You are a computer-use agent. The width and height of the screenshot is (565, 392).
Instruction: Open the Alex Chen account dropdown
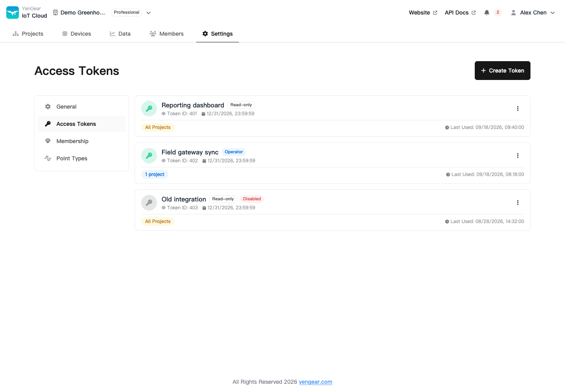[x=533, y=13]
